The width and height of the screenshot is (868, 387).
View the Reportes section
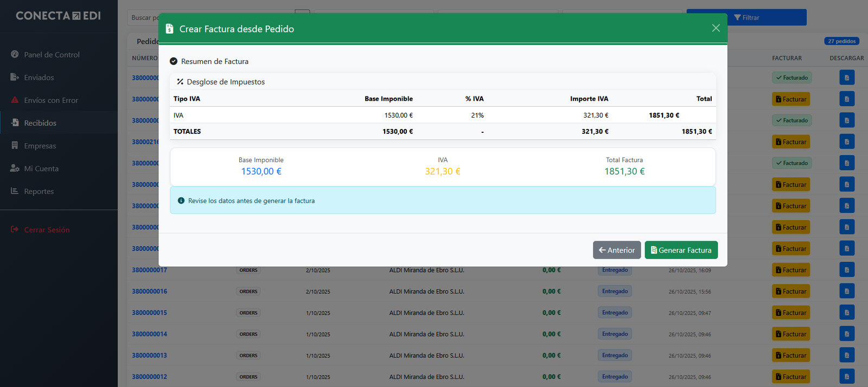click(39, 191)
